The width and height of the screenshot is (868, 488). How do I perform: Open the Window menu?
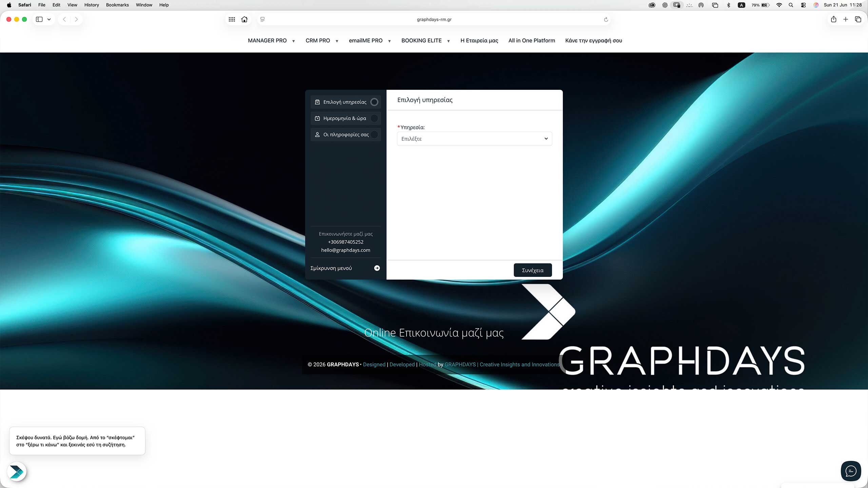click(x=144, y=5)
